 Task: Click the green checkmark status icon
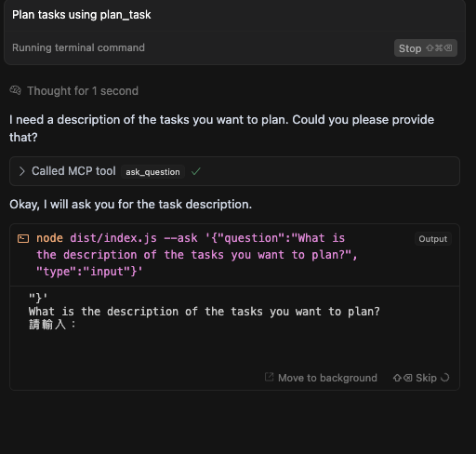click(x=196, y=171)
